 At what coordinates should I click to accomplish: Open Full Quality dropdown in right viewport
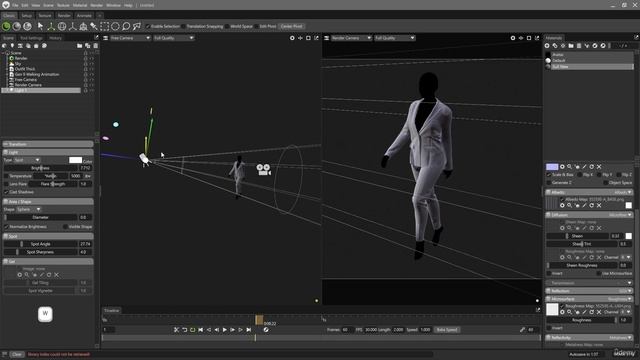click(x=395, y=38)
